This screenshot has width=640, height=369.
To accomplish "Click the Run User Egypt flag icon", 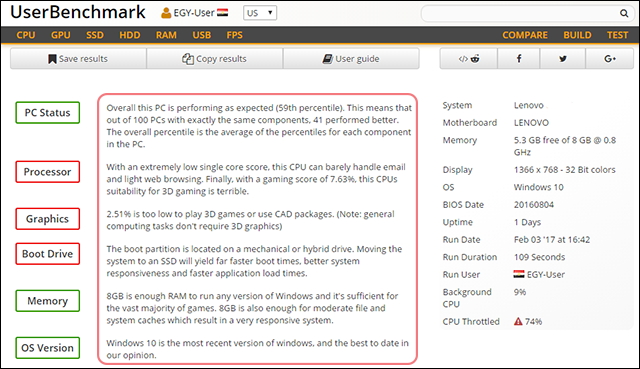I will 519,274.
